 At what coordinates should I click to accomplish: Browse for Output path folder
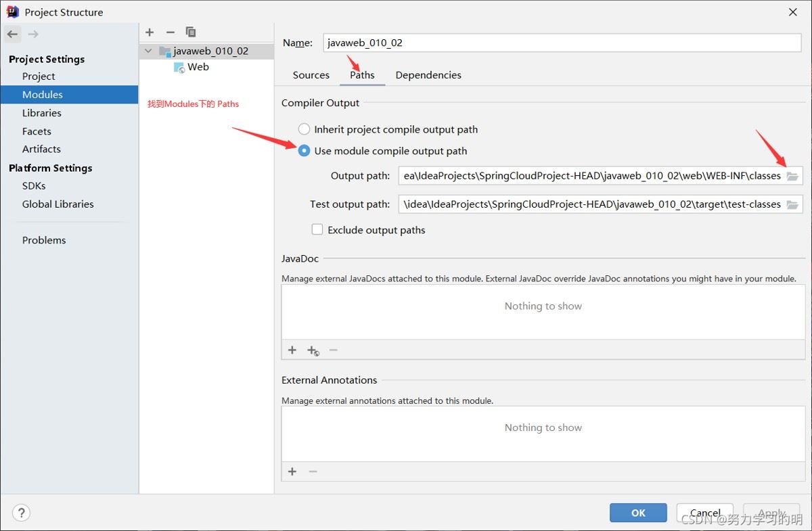[792, 176]
